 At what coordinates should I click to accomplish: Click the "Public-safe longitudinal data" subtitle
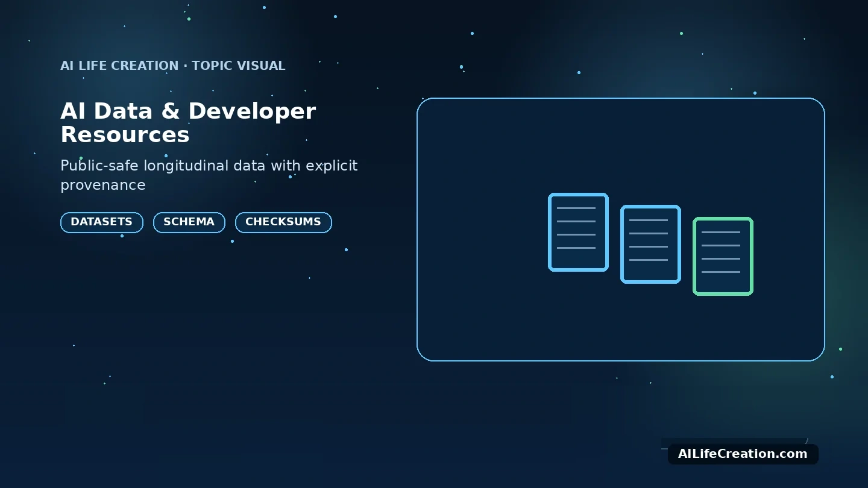[209, 175]
